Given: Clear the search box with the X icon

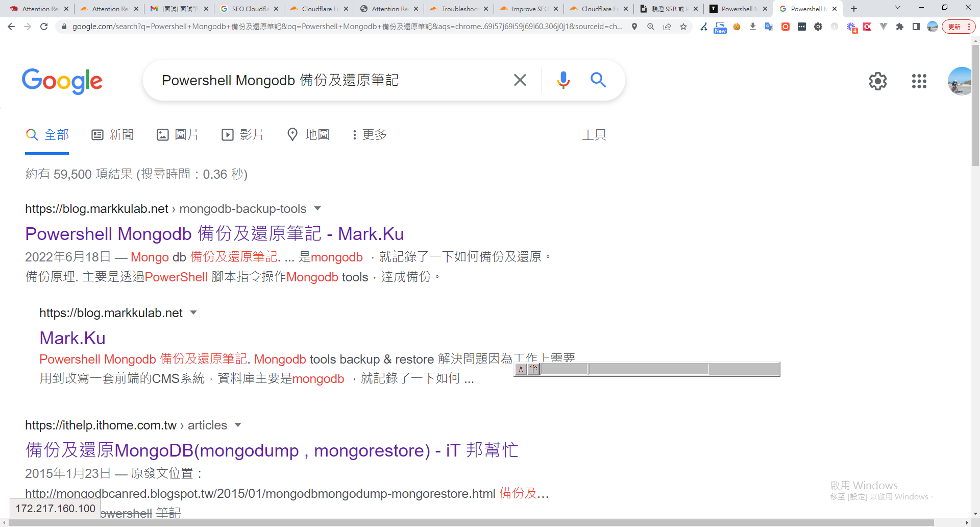Looking at the screenshot, I should (520, 80).
